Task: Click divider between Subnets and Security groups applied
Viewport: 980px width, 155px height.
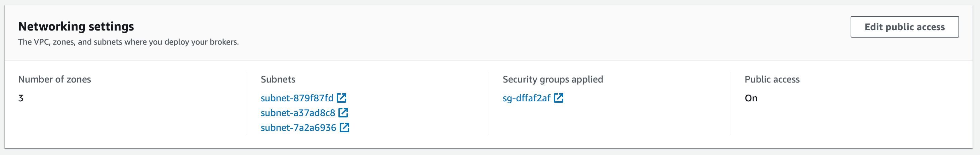Action: 489,103
